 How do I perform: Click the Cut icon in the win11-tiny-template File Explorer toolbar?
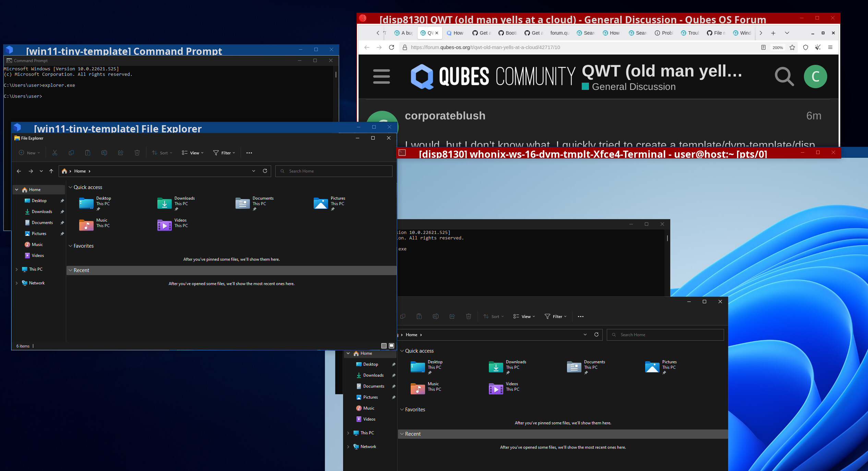55,153
